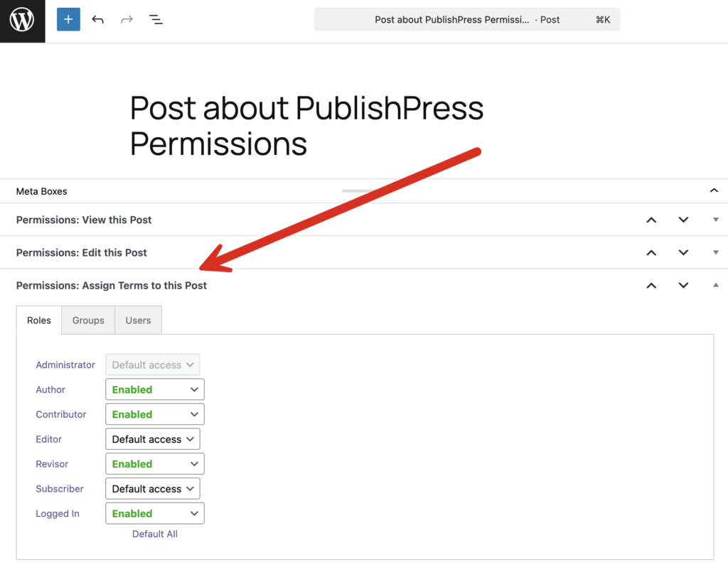Open the Document Overview list icon
This screenshot has width=728, height=565.
tap(156, 20)
